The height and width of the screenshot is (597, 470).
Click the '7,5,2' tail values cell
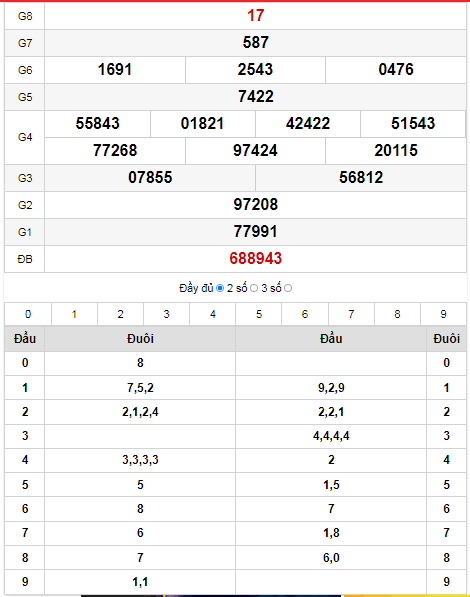(x=140, y=388)
